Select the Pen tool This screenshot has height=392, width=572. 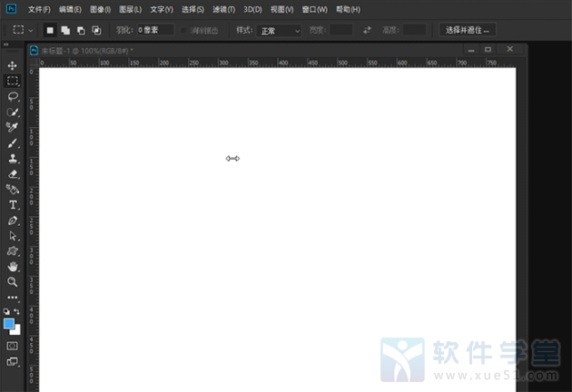(x=13, y=220)
